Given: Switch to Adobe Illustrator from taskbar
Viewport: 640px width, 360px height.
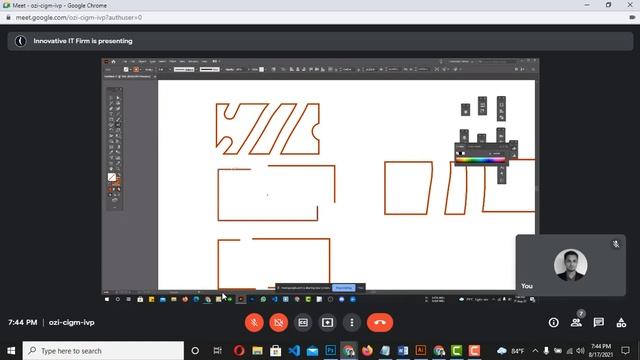Looking at the screenshot, I should (420, 351).
